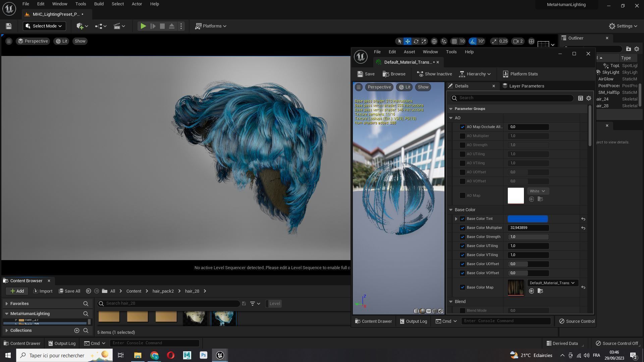
Task: Click the main level save icon
Action: click(9, 26)
